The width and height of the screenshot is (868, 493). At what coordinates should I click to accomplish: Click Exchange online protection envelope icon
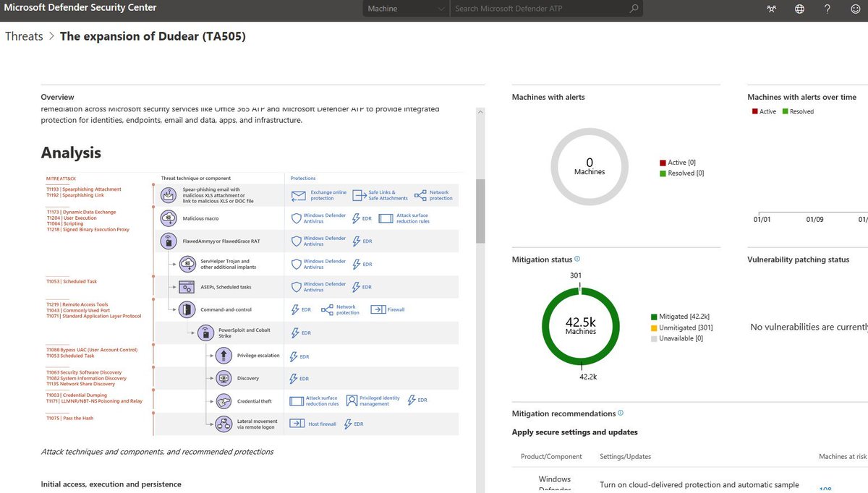click(299, 195)
